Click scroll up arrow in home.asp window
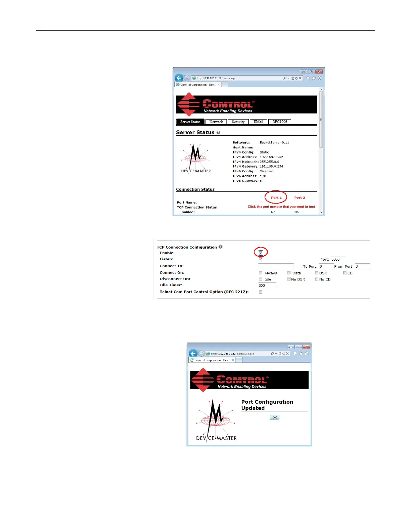The width and height of the screenshot is (411, 532). (321, 90)
